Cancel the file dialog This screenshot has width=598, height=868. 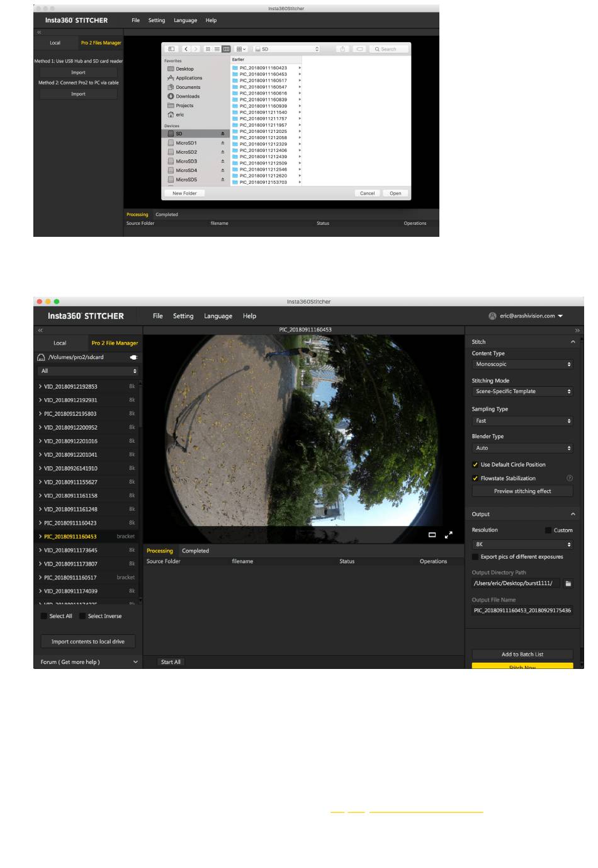click(x=368, y=193)
